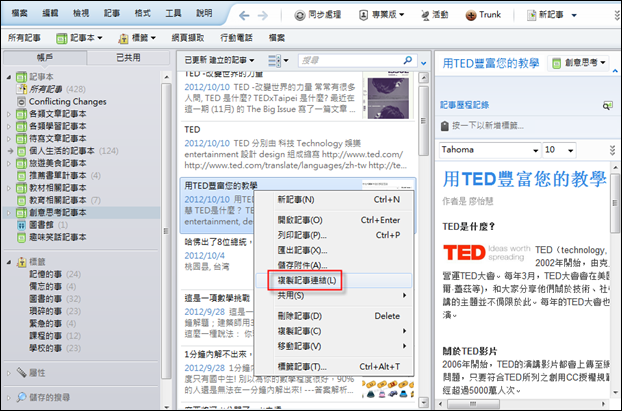The image size is (622, 411).
Task: Click 按一下以新增標籤 to add tag
Action: (488, 126)
